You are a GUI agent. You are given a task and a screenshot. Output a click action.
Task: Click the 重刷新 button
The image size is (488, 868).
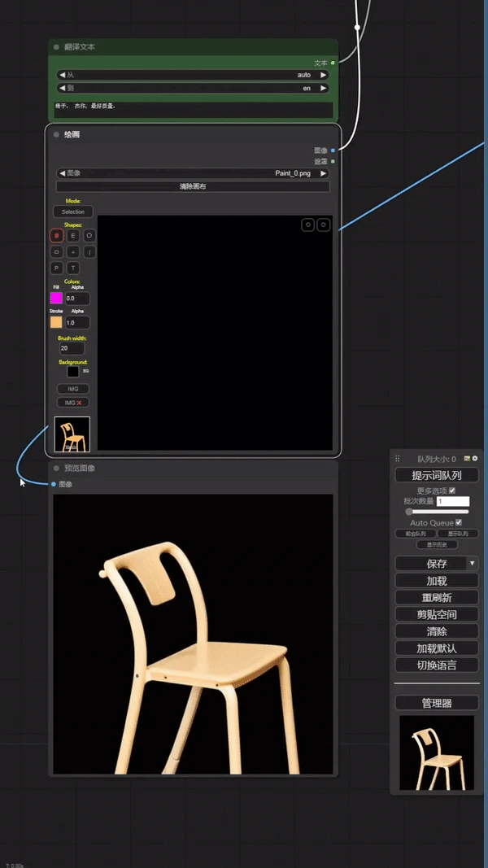point(437,597)
